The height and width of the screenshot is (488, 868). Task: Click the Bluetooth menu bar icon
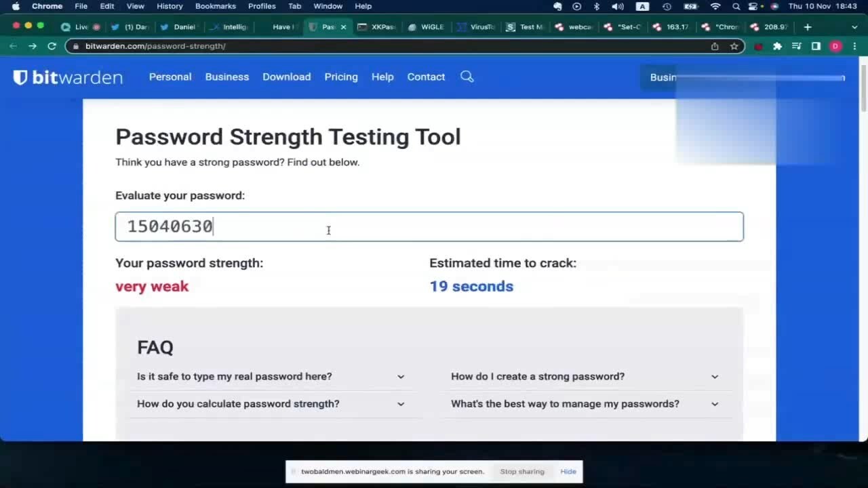(x=597, y=6)
